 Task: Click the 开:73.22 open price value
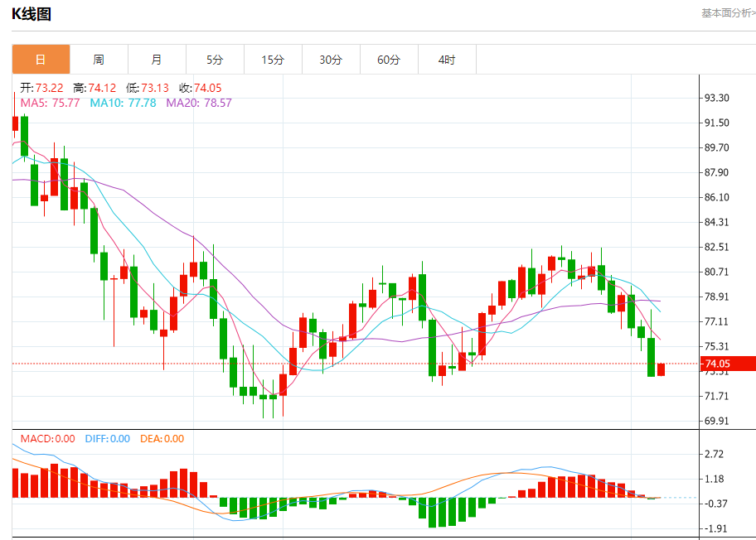point(41,88)
